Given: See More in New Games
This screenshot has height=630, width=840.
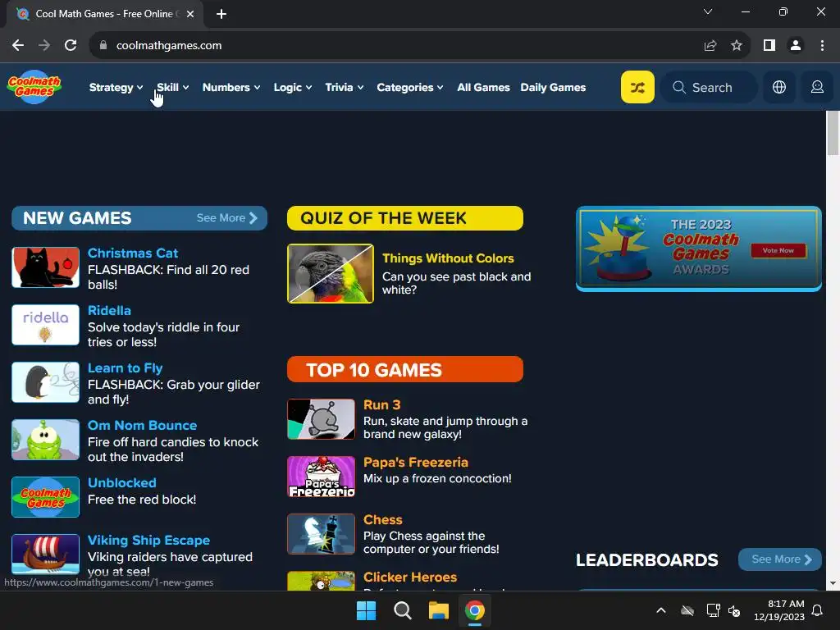Looking at the screenshot, I should pyautogui.click(x=226, y=218).
